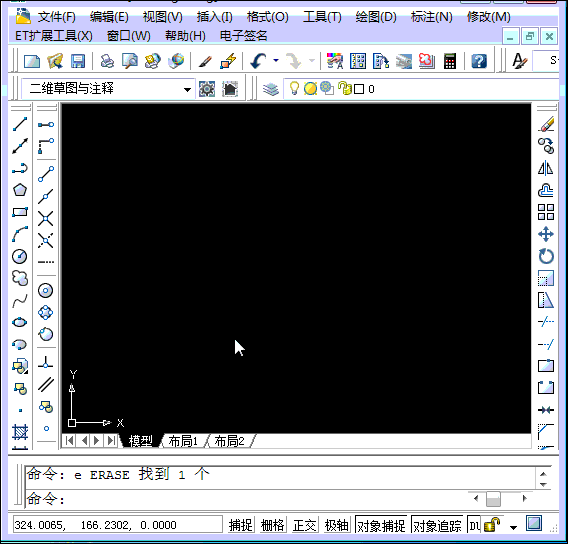Click the 栅格 grid button
This screenshot has width=568, height=544.
(x=273, y=525)
